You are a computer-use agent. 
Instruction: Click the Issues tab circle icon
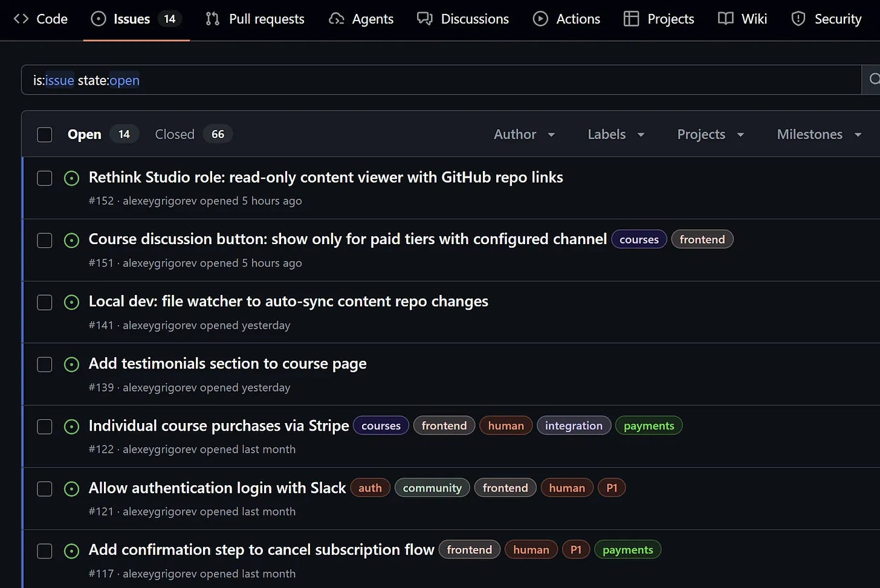99,19
